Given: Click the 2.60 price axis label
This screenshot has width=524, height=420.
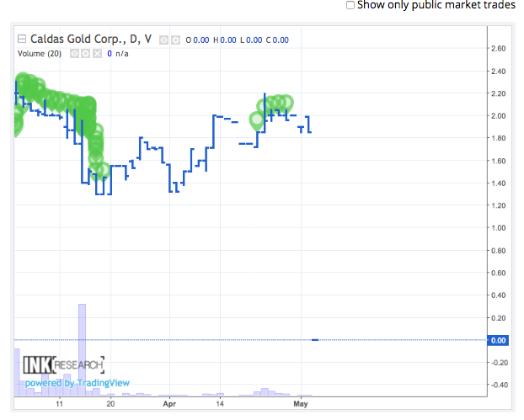Looking at the screenshot, I should click(x=498, y=49).
